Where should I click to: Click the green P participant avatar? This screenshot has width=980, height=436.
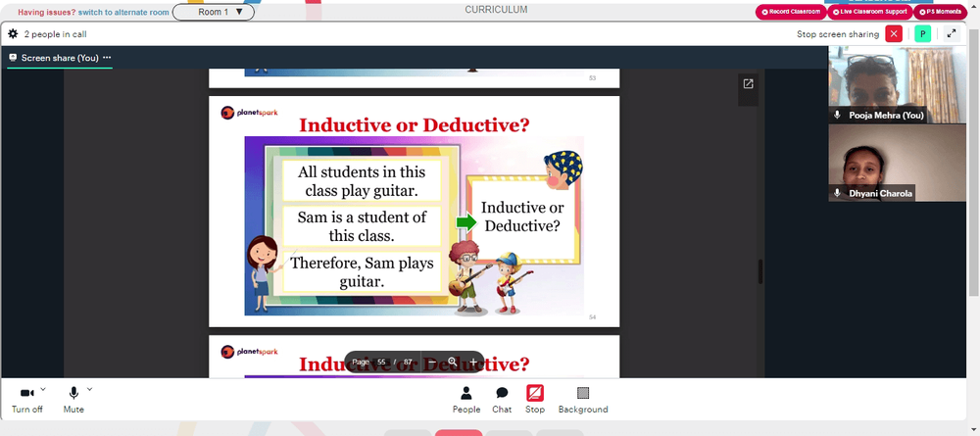922,33
